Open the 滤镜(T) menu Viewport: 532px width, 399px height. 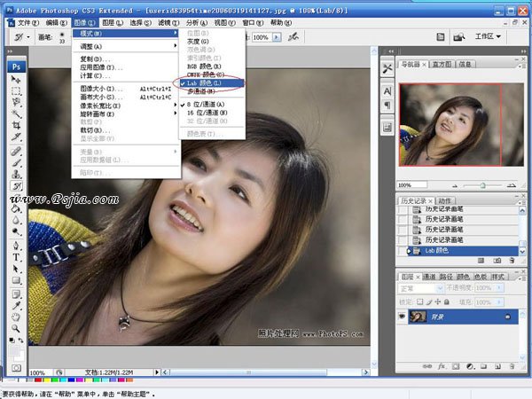pos(168,23)
